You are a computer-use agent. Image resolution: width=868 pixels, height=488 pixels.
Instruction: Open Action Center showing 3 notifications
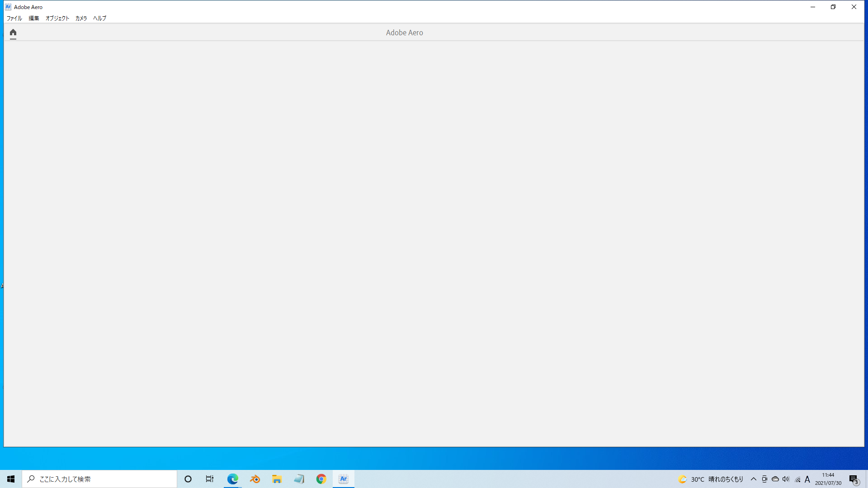click(x=854, y=479)
